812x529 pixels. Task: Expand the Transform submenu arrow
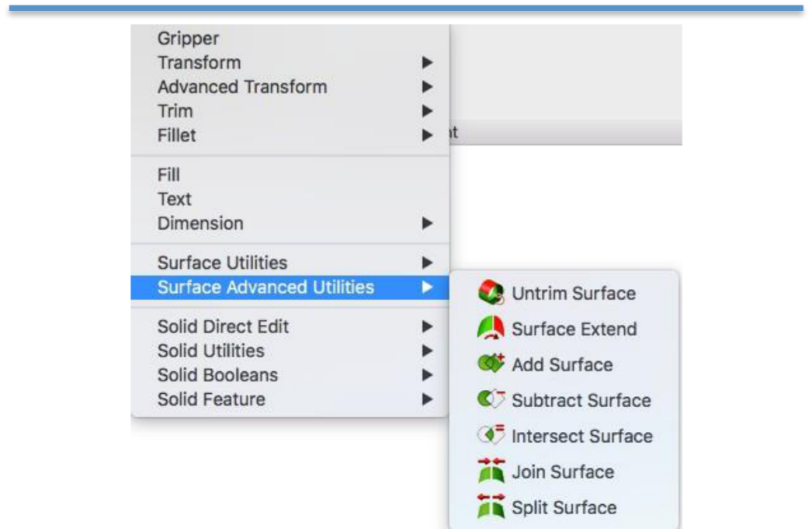pyautogui.click(x=426, y=63)
